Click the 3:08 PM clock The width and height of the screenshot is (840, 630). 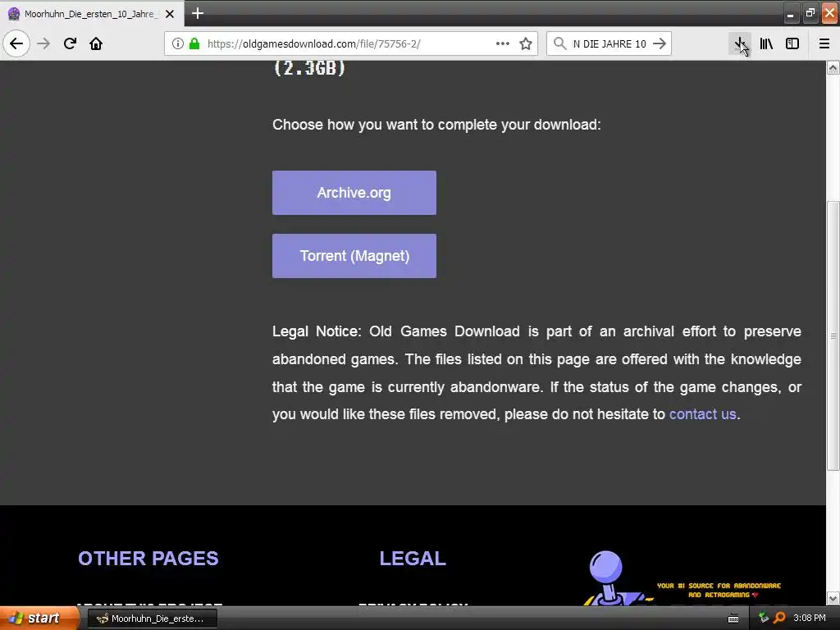coord(810,619)
